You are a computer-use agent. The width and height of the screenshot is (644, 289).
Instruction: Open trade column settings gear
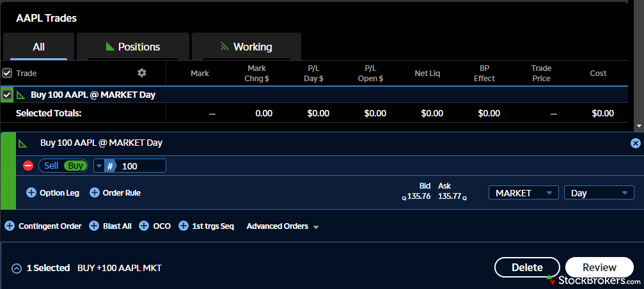pos(142,73)
